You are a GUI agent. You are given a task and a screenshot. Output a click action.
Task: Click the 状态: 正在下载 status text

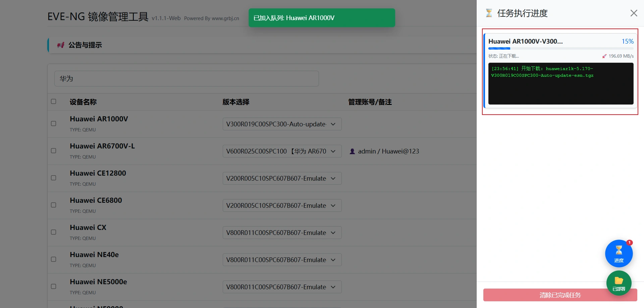tap(503, 56)
